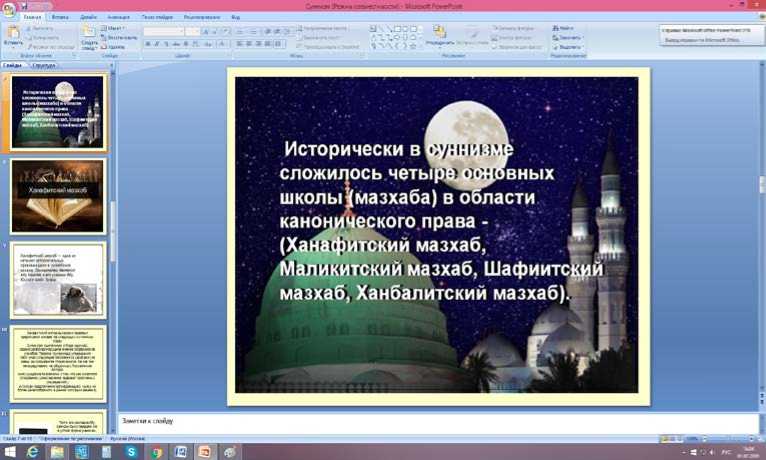Click the PowerPoint Help tooltip link

tap(706, 30)
